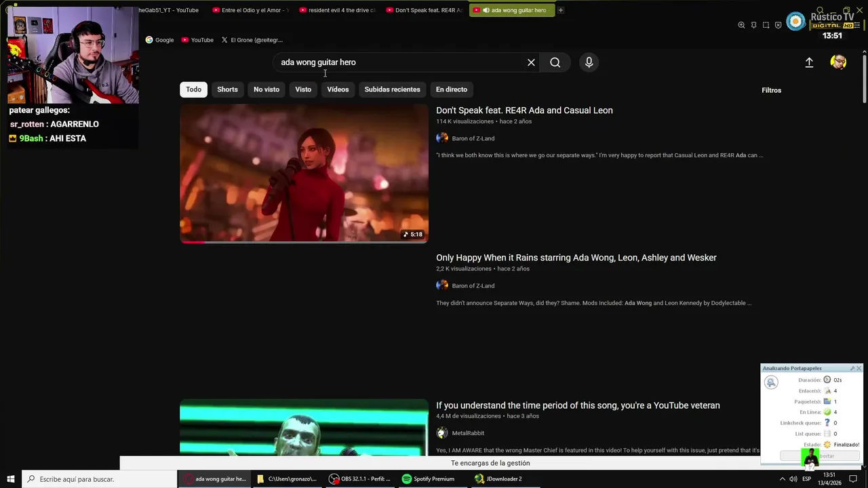Select the Vídeos filter chip
The height and width of the screenshot is (488, 868).
(x=338, y=89)
